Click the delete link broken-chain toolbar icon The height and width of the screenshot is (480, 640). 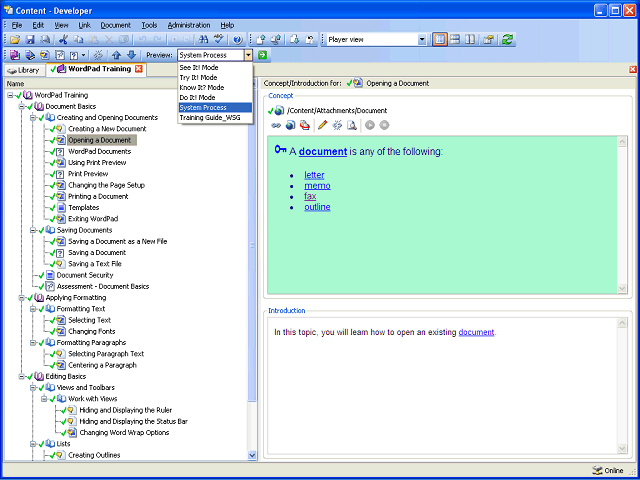pyautogui.click(x=98, y=55)
